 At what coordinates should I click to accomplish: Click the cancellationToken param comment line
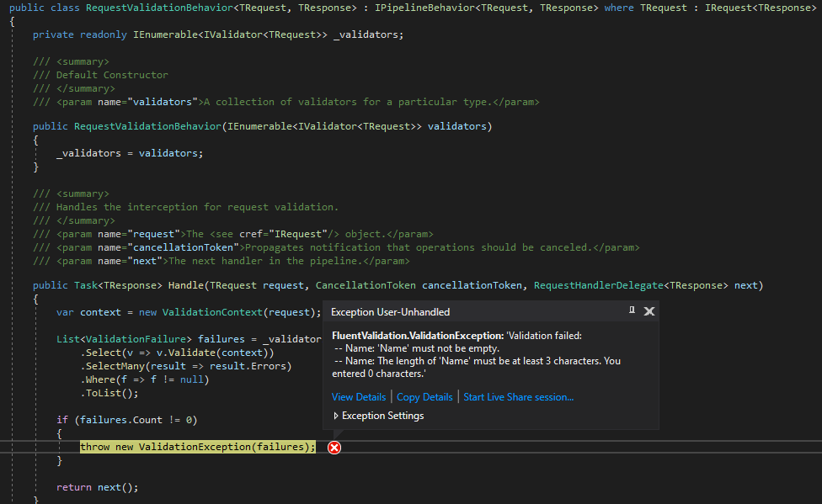[336, 247]
